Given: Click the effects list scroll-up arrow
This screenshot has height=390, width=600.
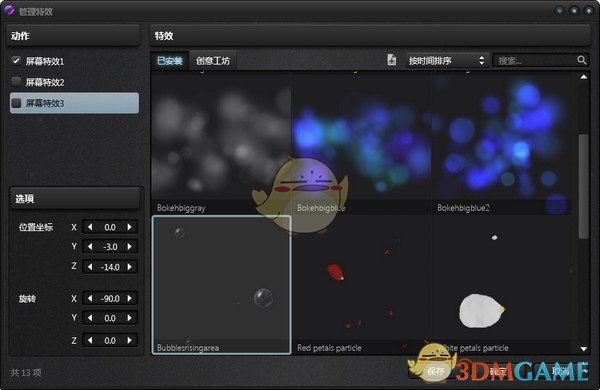Looking at the screenshot, I should click(x=584, y=77).
